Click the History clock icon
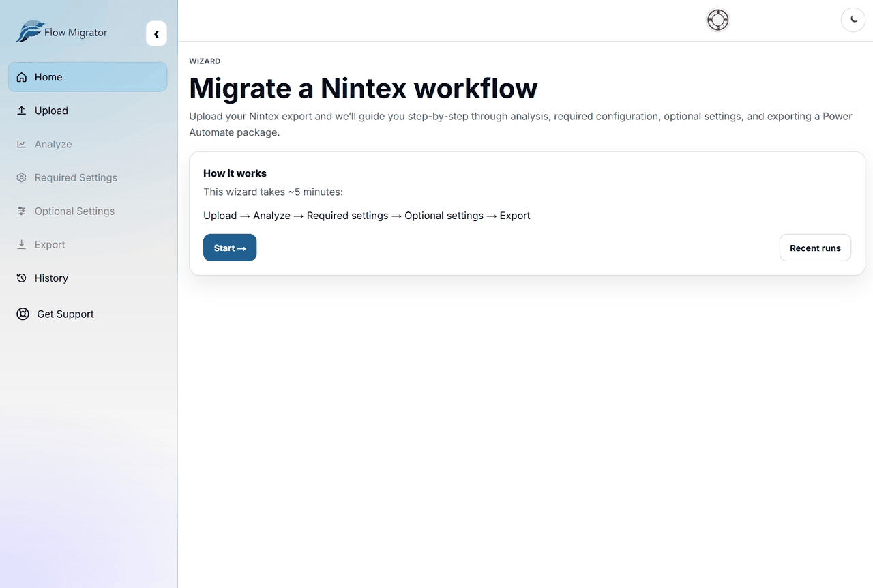The image size is (873, 588). [x=21, y=278]
